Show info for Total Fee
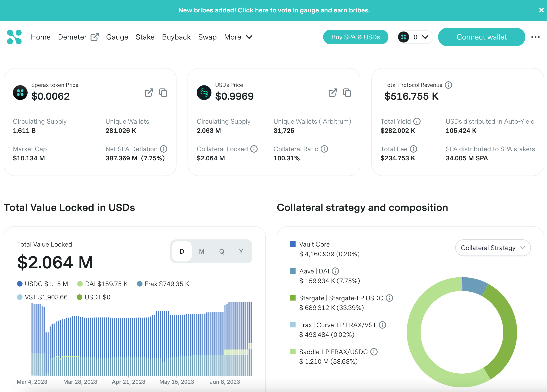 pyautogui.click(x=413, y=149)
